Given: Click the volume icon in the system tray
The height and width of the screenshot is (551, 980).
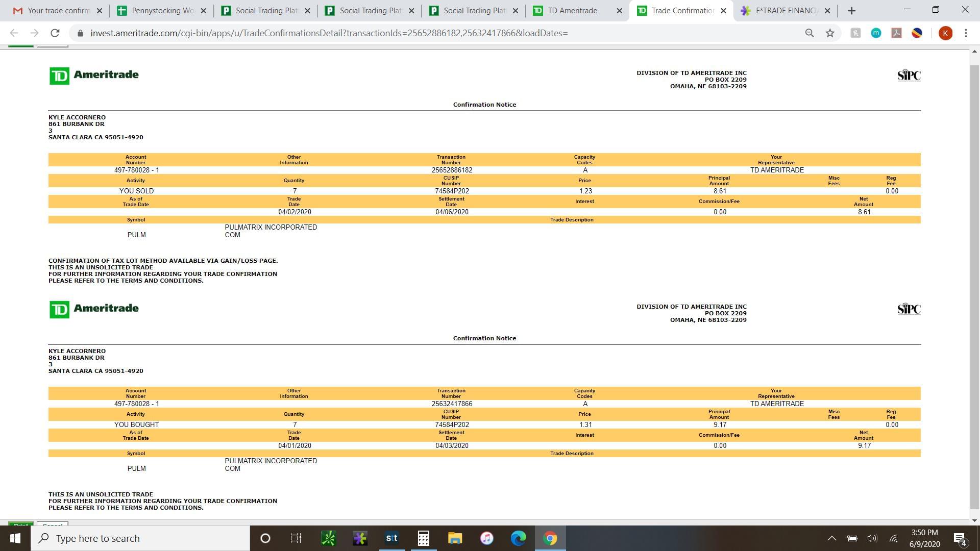Looking at the screenshot, I should click(x=872, y=538).
